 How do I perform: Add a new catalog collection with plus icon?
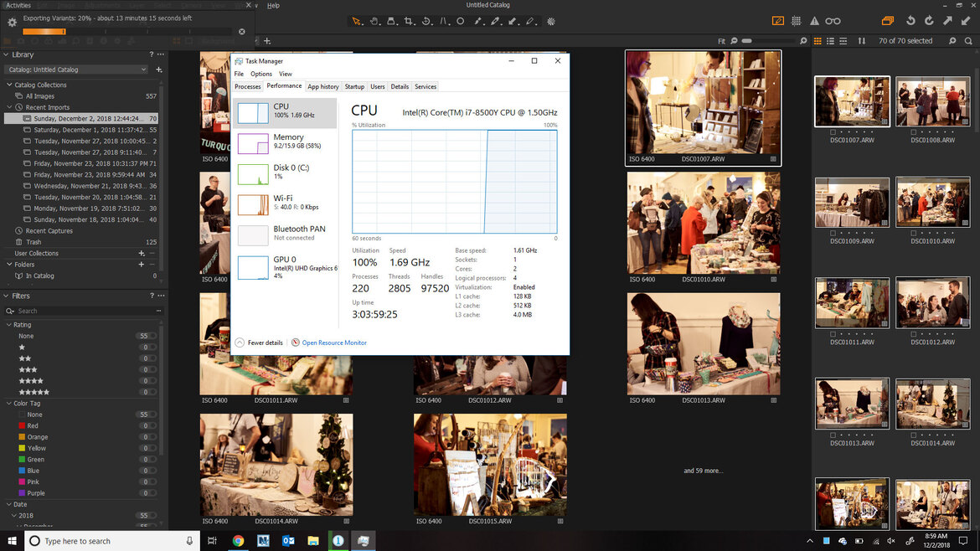[159, 70]
